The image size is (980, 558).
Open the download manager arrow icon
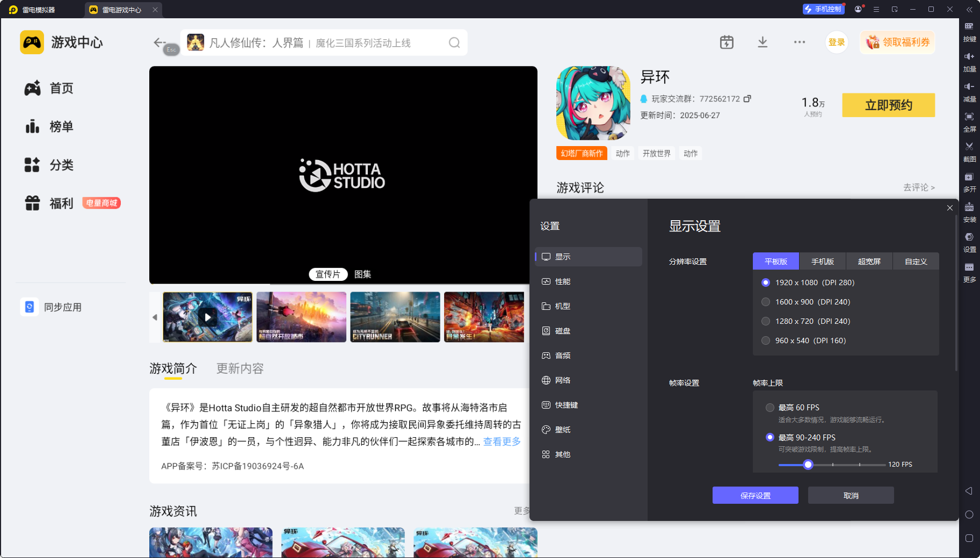[762, 42]
